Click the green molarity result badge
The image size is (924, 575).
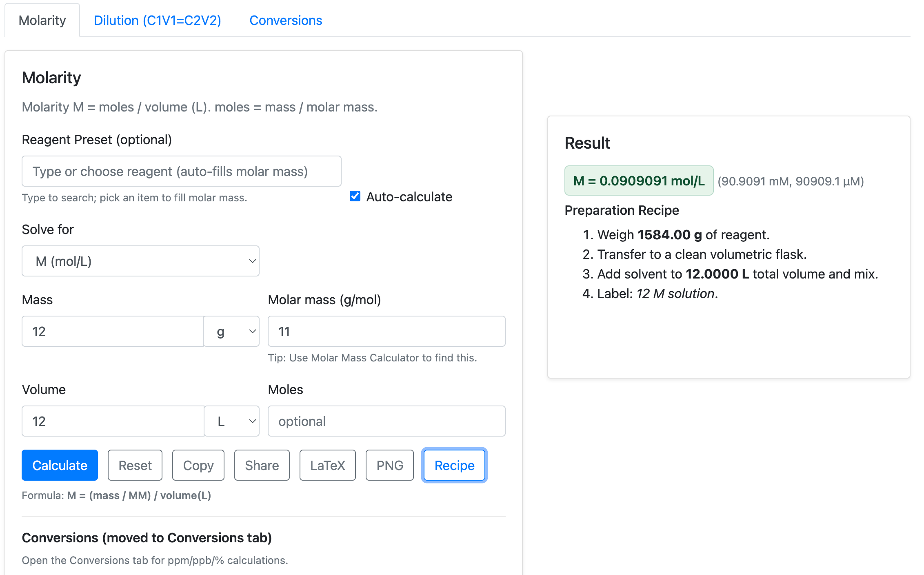(x=639, y=181)
